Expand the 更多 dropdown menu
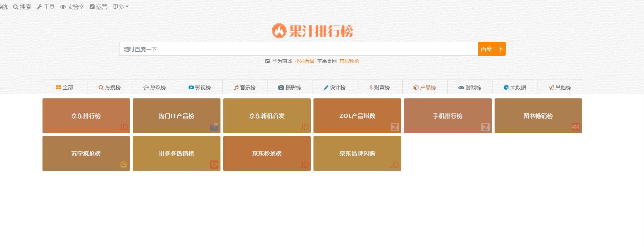This screenshot has height=247, width=644. tap(121, 7)
